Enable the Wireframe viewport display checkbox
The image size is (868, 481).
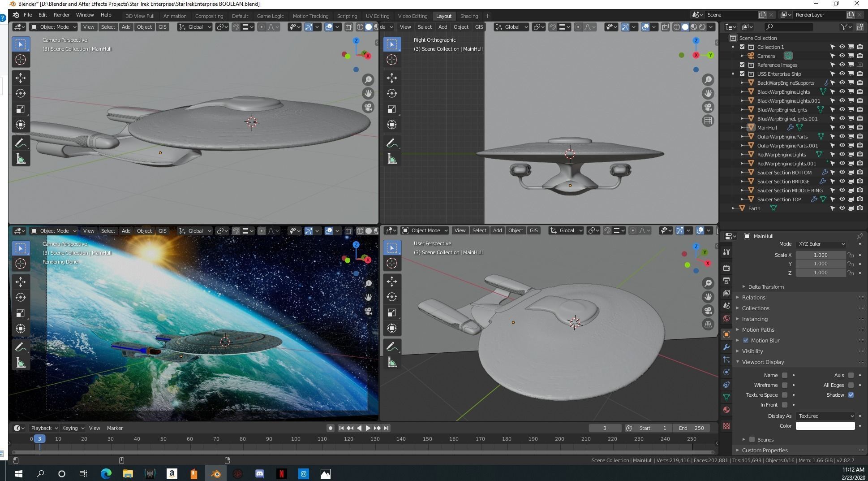(785, 385)
